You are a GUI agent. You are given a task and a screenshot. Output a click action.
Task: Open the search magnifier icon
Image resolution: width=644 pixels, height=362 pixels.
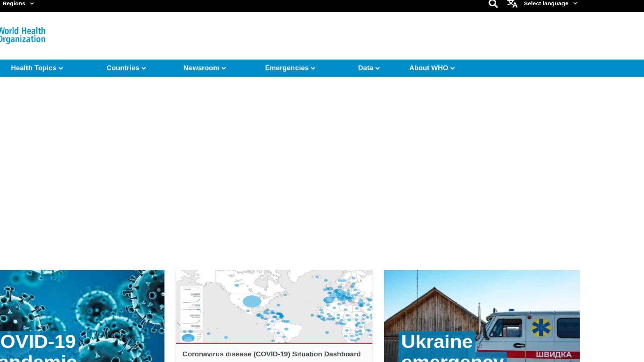coord(493,4)
